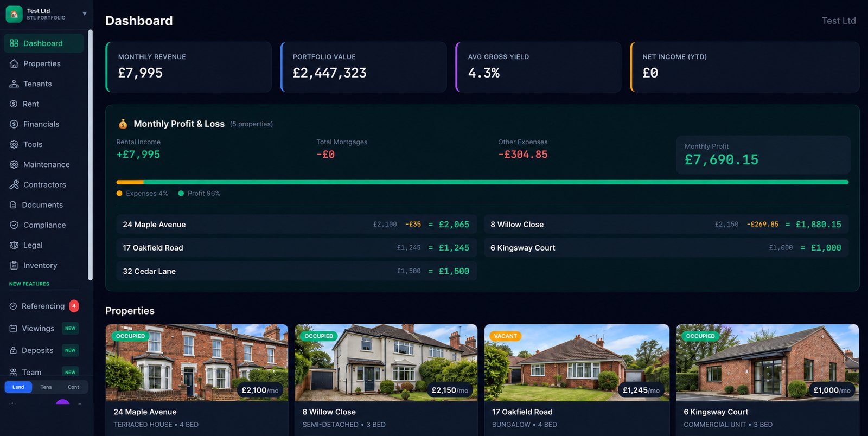
Task: Click the Monthly Profit £7,690.15 box
Action: [763, 155]
